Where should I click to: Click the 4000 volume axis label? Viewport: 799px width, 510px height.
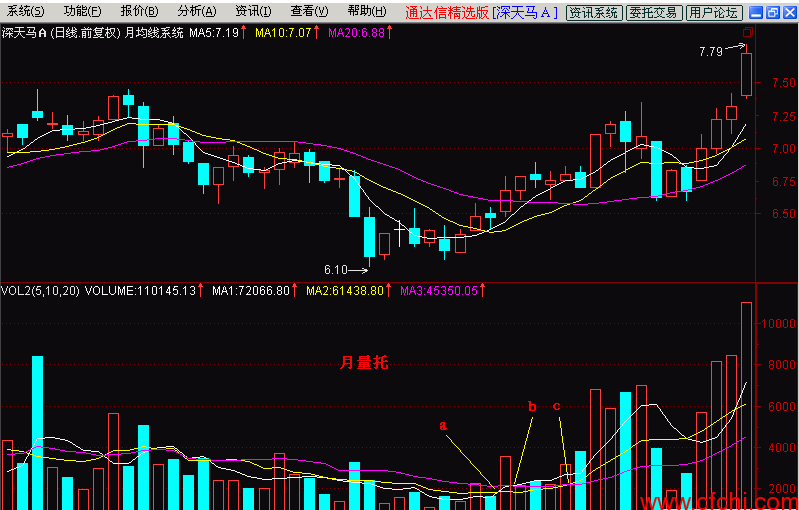pos(780,448)
